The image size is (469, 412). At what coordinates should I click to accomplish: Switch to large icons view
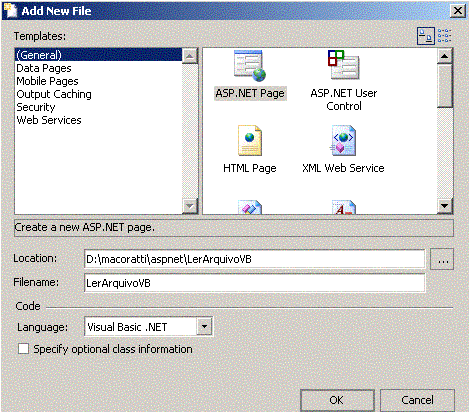[x=426, y=36]
